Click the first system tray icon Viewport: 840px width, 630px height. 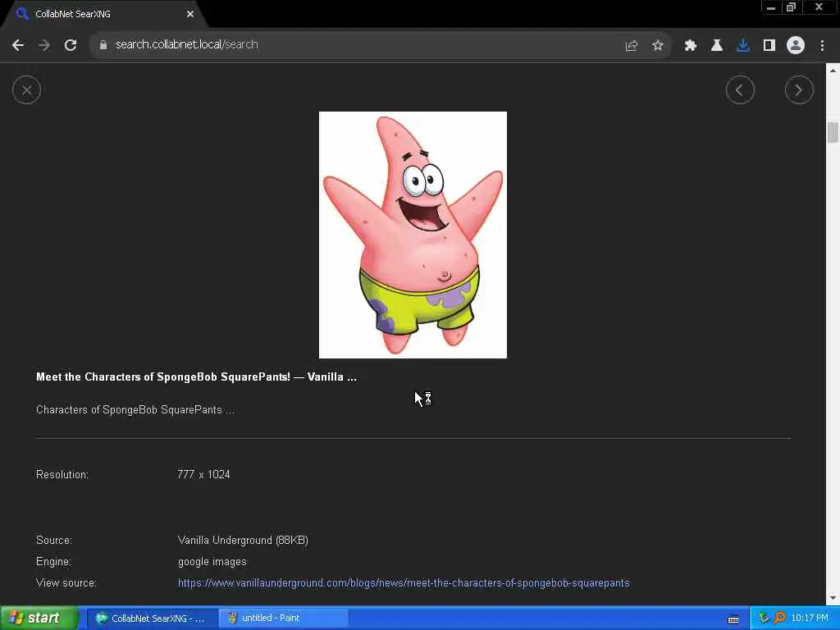(764, 619)
